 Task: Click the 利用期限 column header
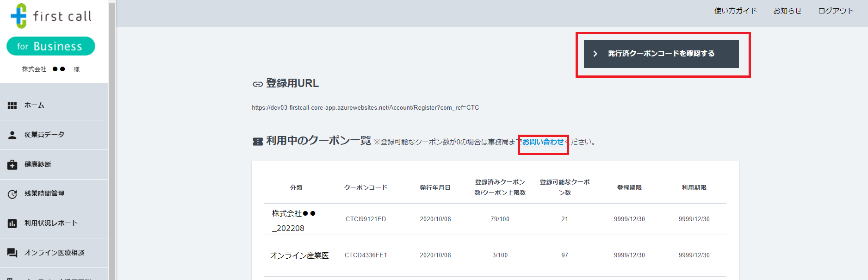pos(694,187)
